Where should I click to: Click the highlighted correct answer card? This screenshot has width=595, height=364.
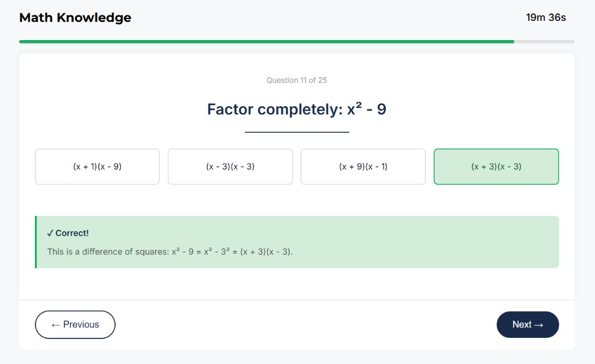[x=496, y=167]
